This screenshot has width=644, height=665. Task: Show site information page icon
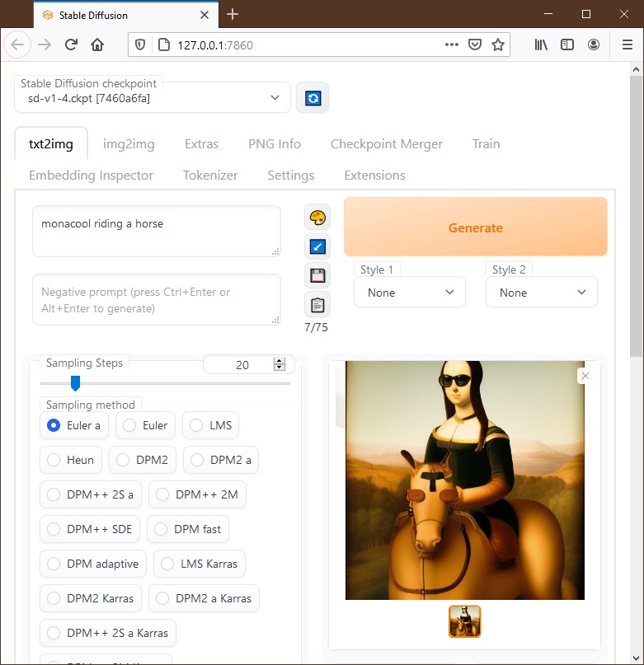pos(164,44)
